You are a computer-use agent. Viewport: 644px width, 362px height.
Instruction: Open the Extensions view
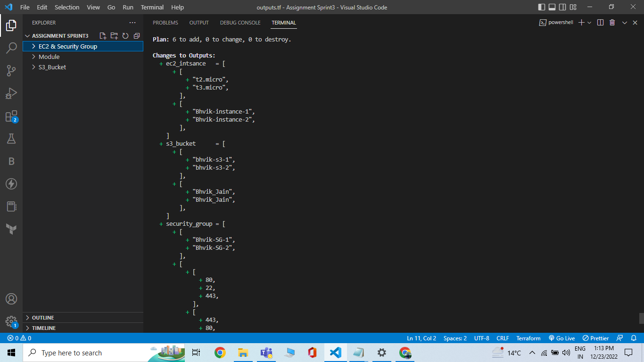point(12,116)
